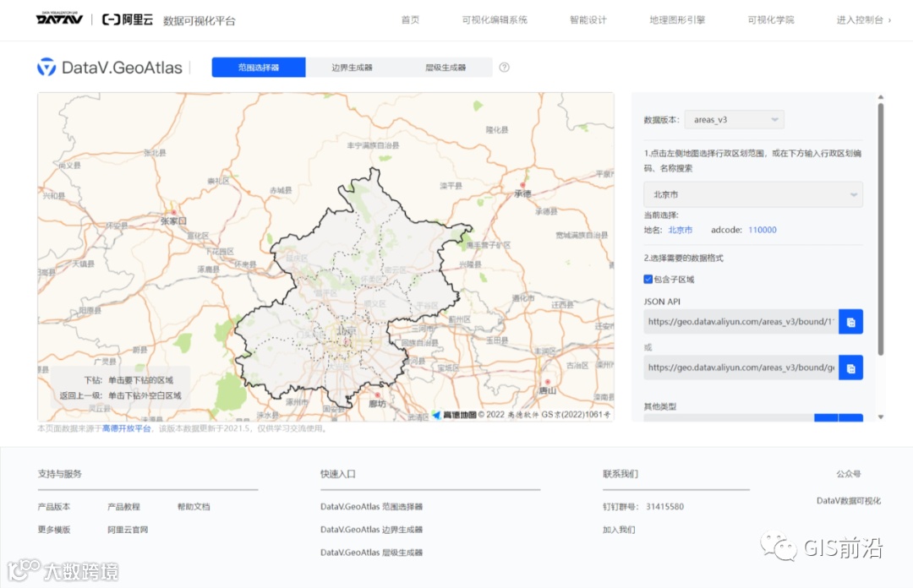Open the 可视化学院 nav item
The height and width of the screenshot is (588, 913).
click(x=771, y=19)
